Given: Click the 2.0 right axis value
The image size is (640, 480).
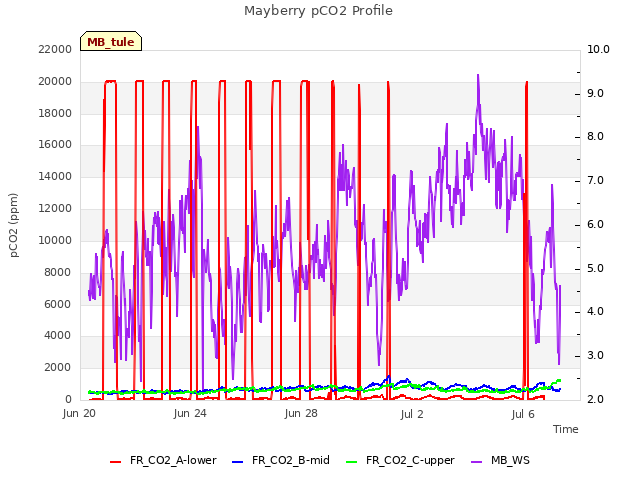Looking at the screenshot, I should click(596, 399).
